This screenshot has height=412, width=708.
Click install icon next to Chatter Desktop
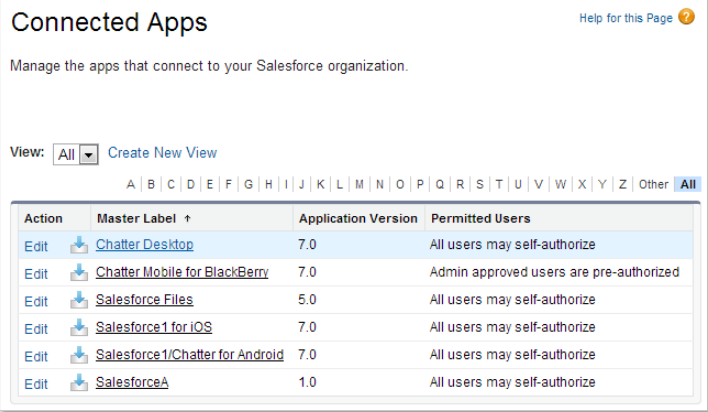[x=79, y=245]
